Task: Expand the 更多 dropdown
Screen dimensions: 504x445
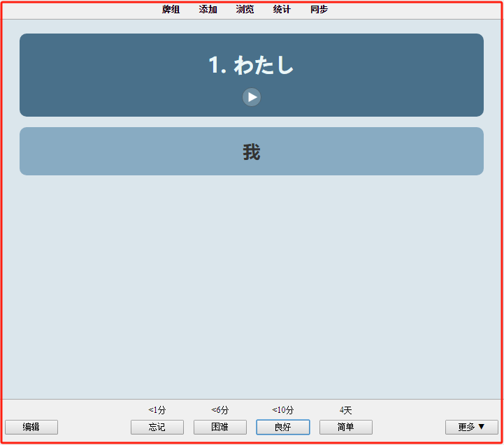Action: [x=472, y=427]
